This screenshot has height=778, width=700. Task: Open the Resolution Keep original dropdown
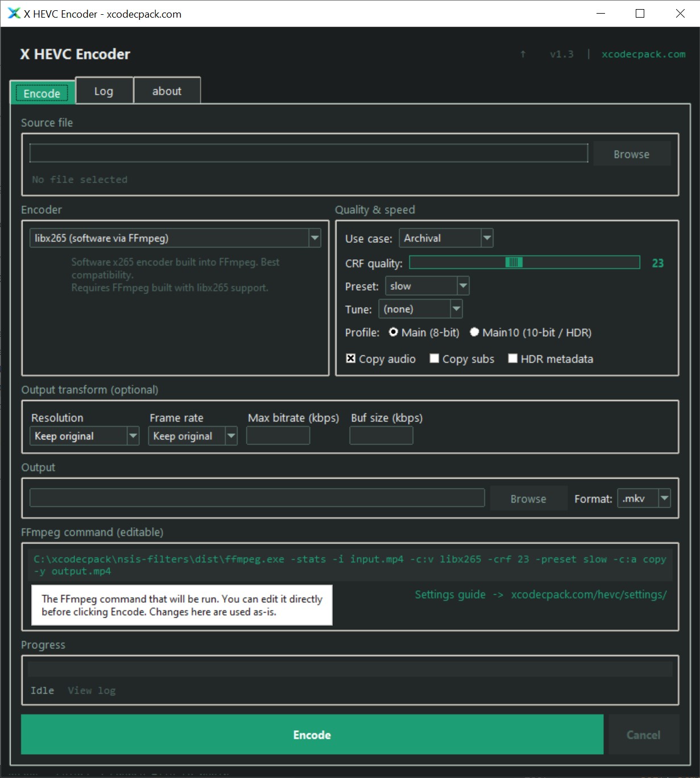(84, 436)
